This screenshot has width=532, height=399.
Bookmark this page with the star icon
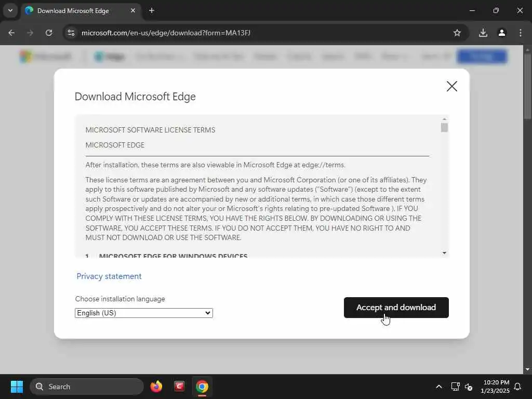(x=457, y=33)
